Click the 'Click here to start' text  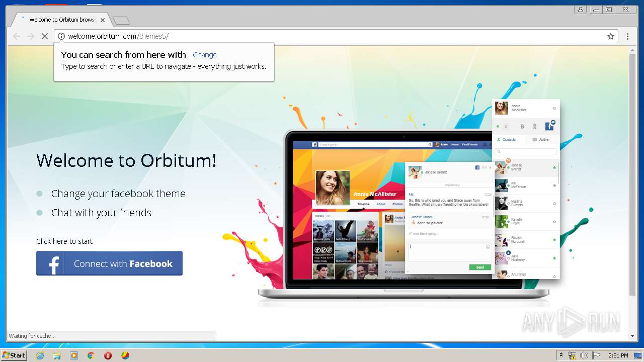pos(64,241)
